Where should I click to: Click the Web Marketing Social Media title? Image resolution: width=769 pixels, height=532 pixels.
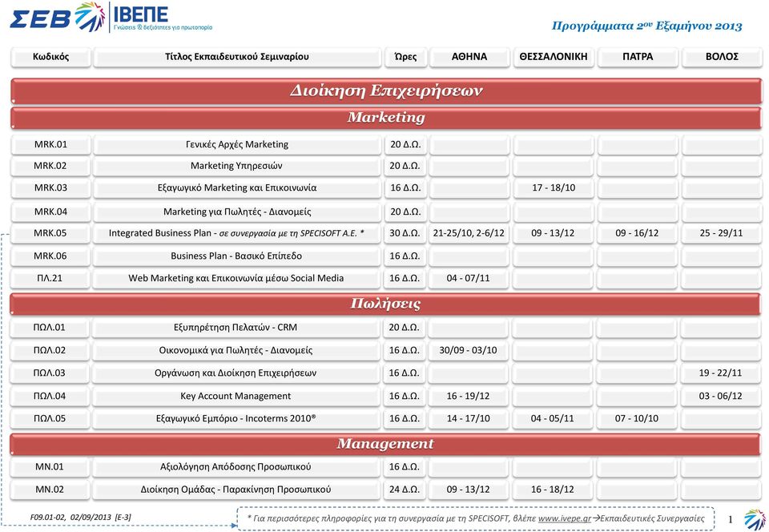click(236, 279)
